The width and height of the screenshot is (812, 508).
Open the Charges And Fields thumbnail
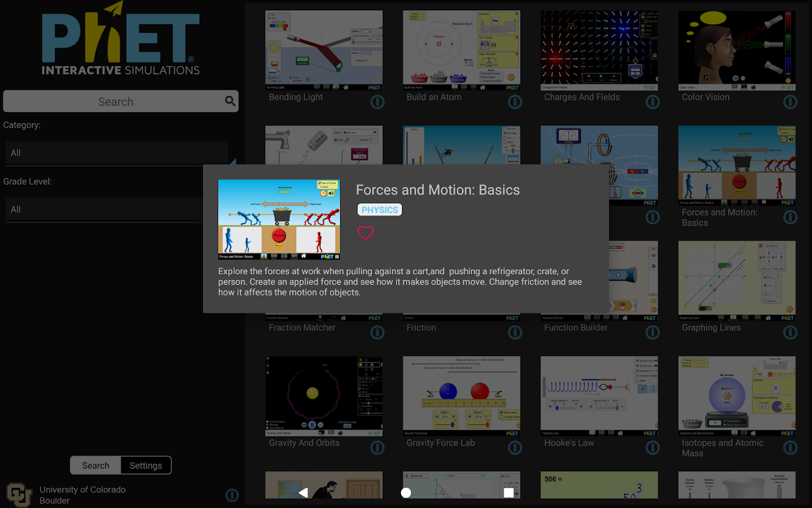point(599,51)
